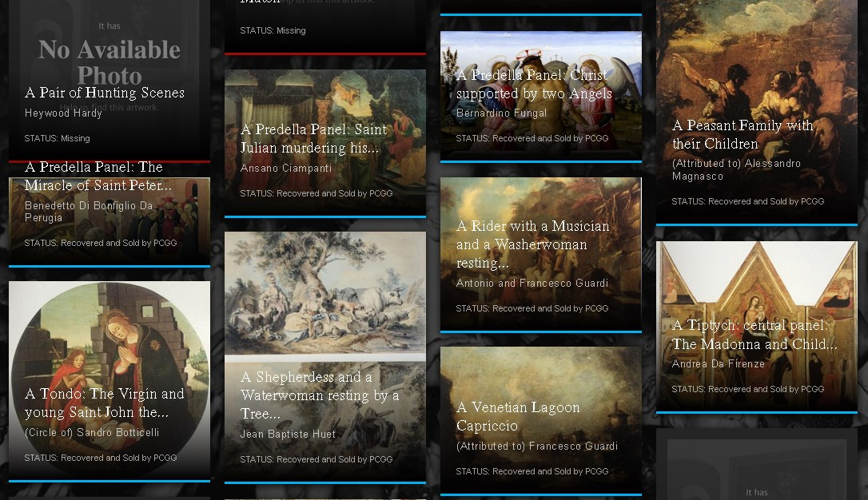Open 'A Venetian Lagoon Capriccio' artwork title

point(518,417)
